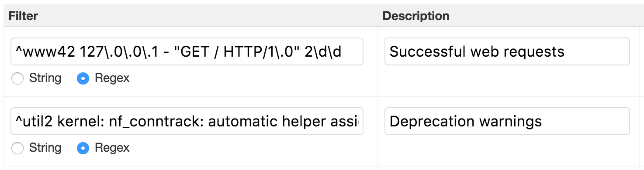Click the Filter column header

coord(24,16)
